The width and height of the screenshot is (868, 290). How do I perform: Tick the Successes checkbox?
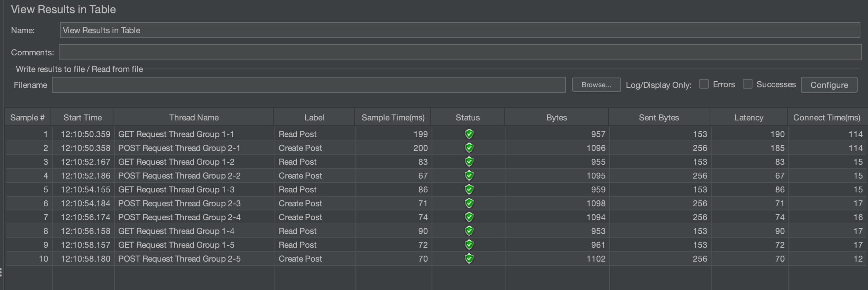coord(747,84)
